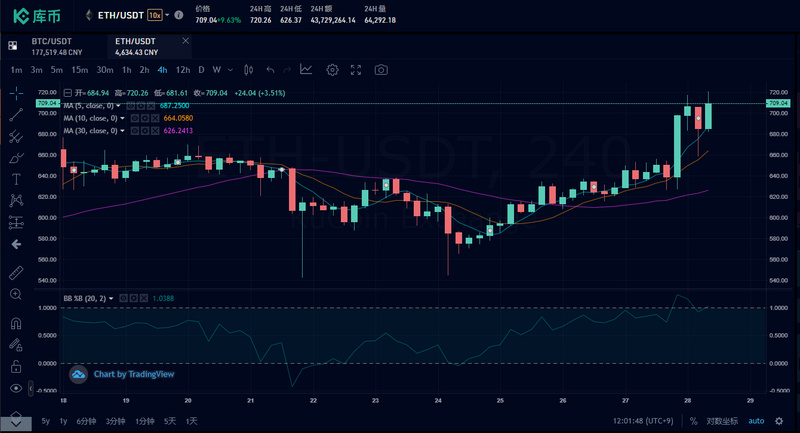Click the undo arrow in the toolbar
The image size is (800, 433).
pyautogui.click(x=270, y=70)
